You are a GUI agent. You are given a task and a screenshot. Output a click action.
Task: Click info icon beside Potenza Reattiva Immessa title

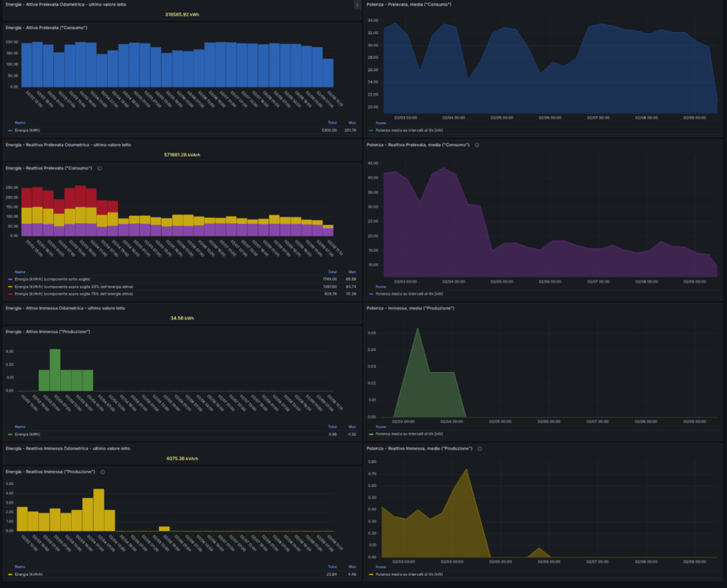coord(479,449)
